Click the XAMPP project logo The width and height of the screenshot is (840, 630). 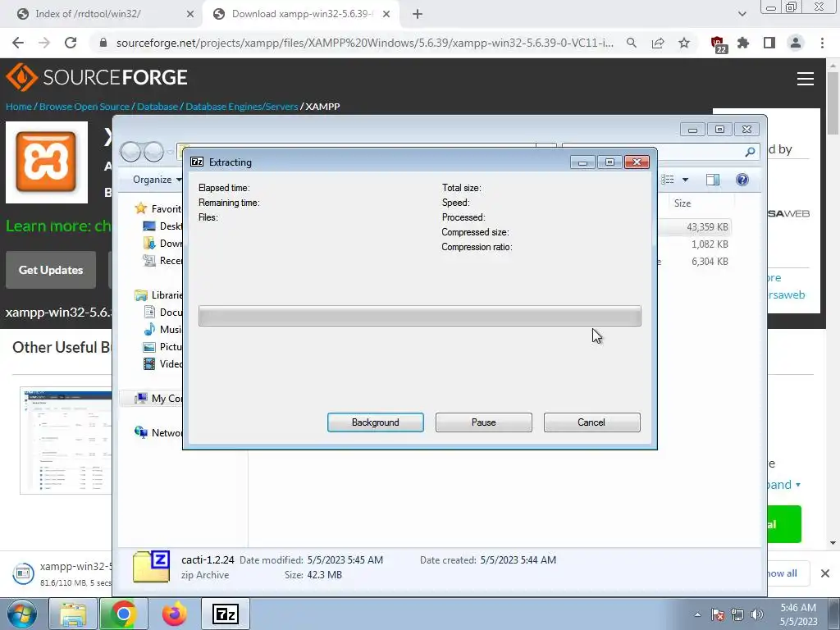point(47,162)
